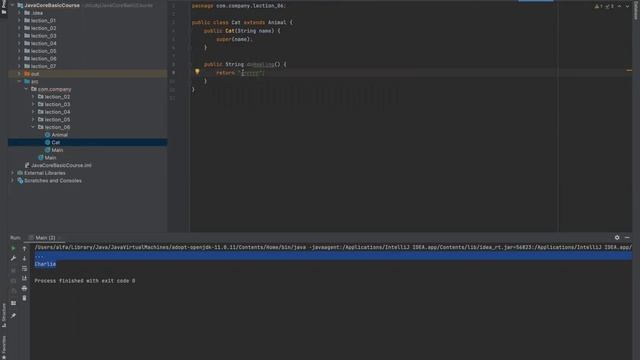Open Run panel settings gear
The image size is (640, 360).
(617, 237)
